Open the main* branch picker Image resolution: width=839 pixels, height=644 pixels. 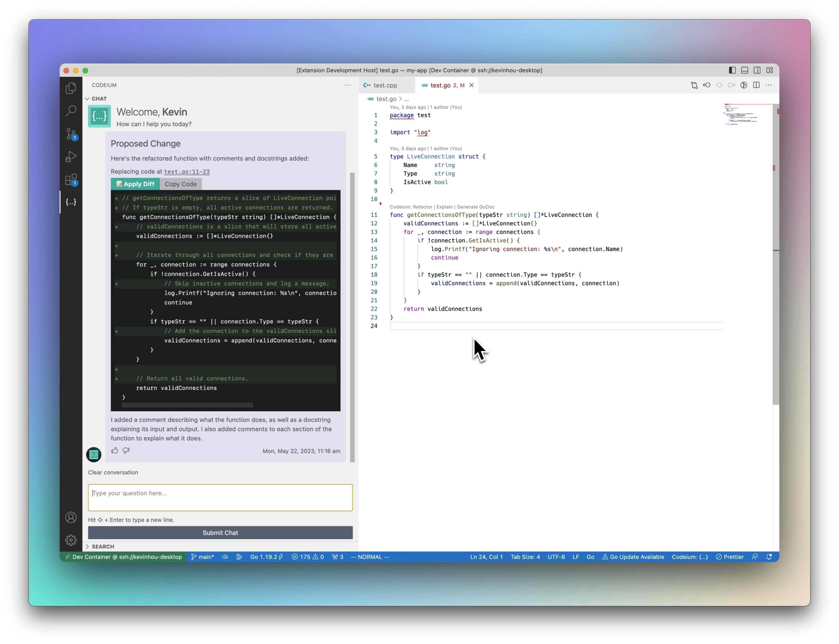pyautogui.click(x=203, y=557)
